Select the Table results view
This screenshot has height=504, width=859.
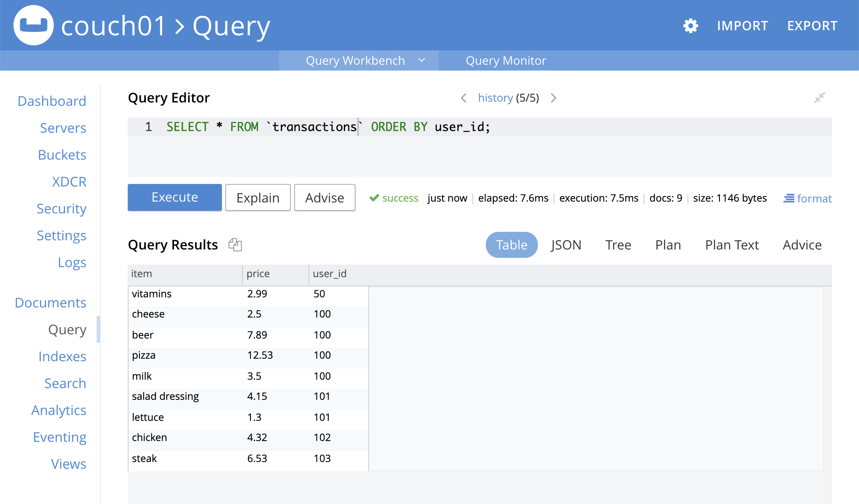coord(512,245)
